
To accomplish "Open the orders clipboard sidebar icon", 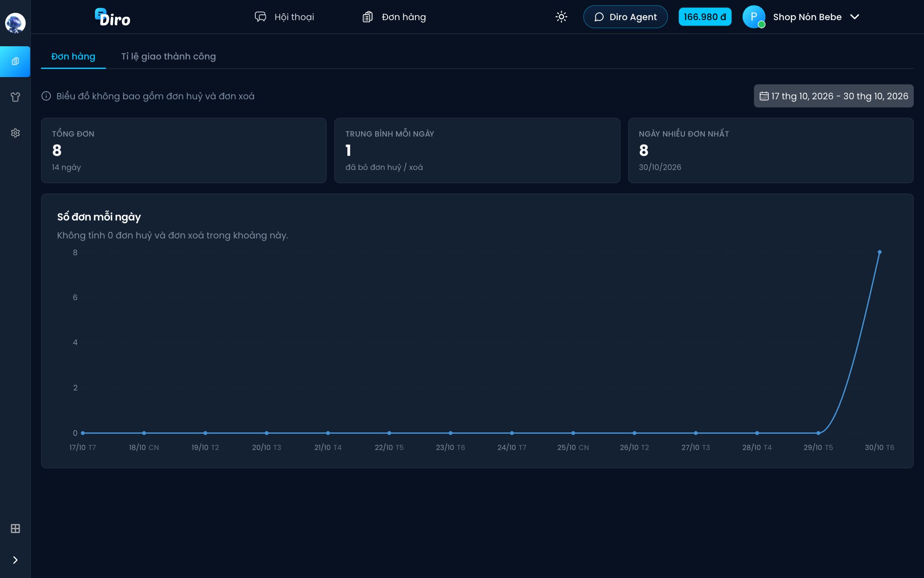I will tap(15, 61).
